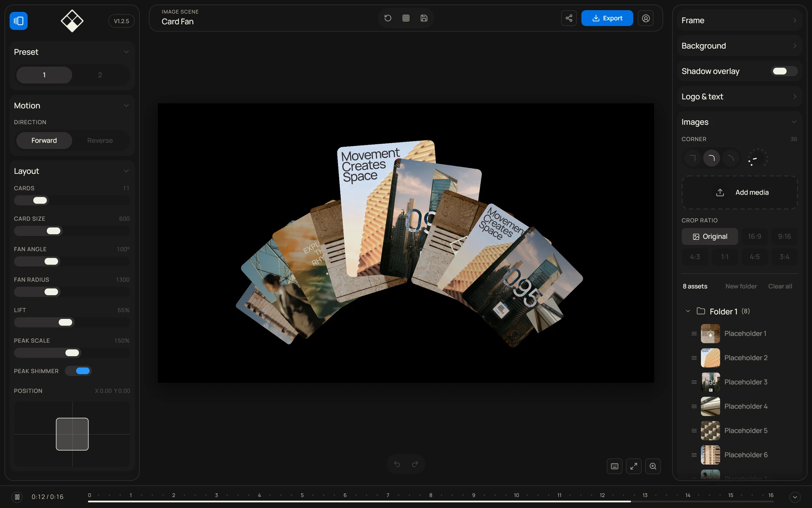Select Placeholder 2 thumbnail

tap(710, 358)
